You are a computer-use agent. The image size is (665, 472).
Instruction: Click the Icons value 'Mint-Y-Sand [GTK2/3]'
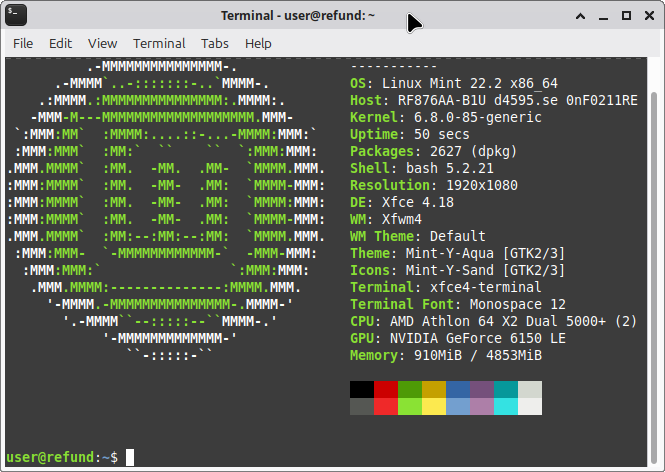(x=485, y=270)
